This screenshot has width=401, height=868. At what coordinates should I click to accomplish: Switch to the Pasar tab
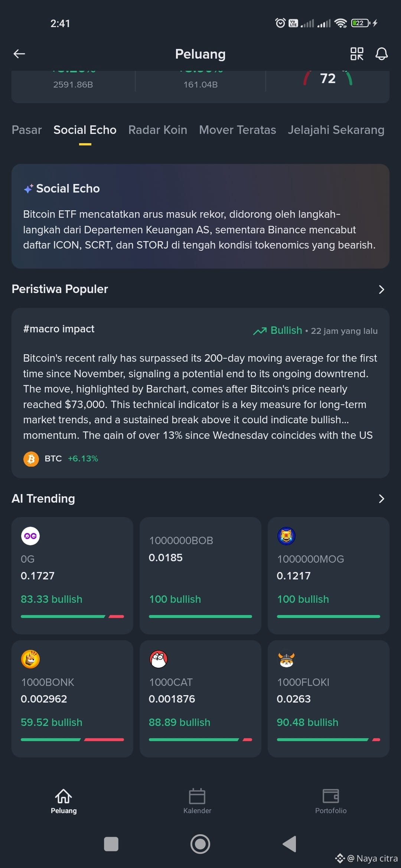[x=27, y=130]
